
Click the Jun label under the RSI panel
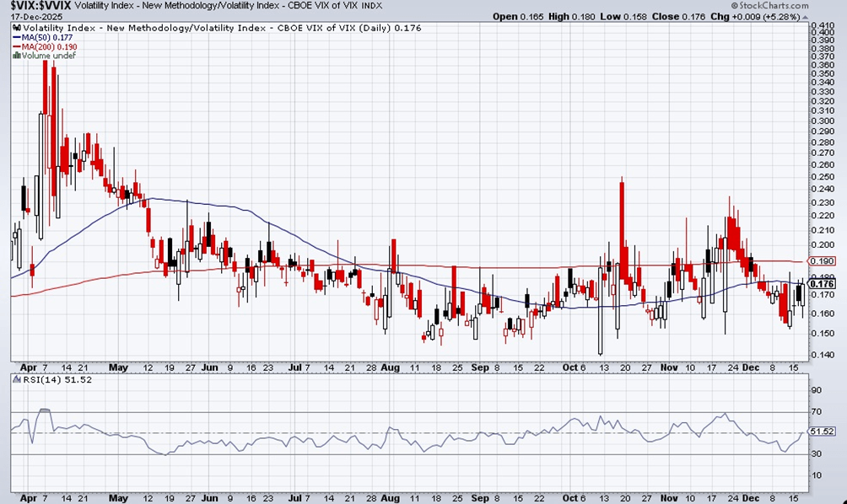point(209,498)
